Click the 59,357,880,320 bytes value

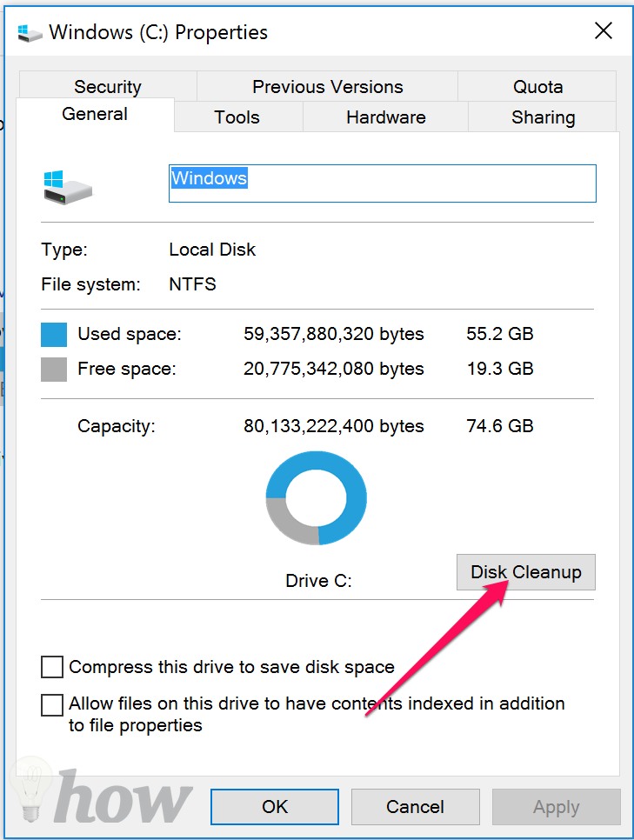[x=333, y=334]
